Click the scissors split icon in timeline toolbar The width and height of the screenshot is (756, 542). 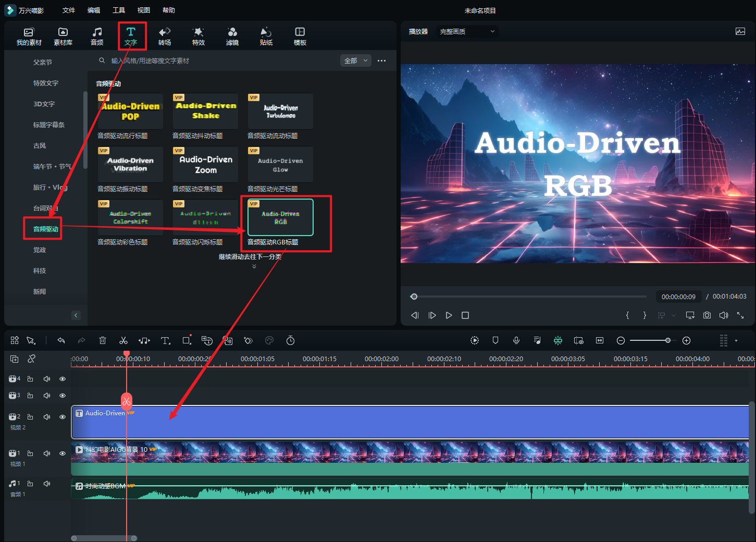pyautogui.click(x=123, y=341)
